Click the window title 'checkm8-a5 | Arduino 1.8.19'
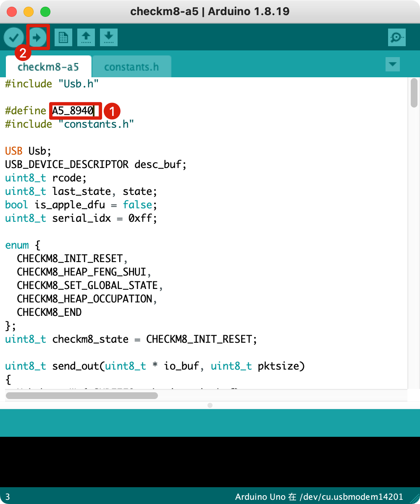This screenshot has width=420, height=504. 210,11
